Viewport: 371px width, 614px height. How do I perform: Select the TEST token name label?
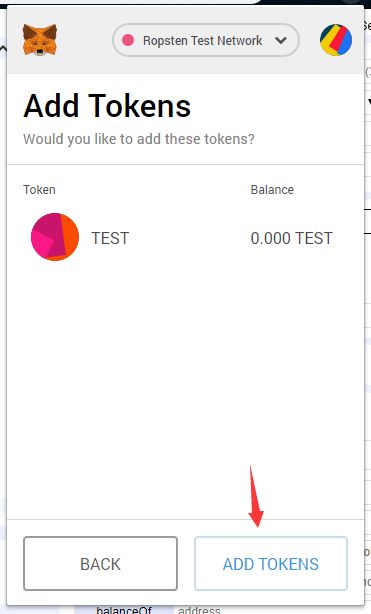coord(110,238)
